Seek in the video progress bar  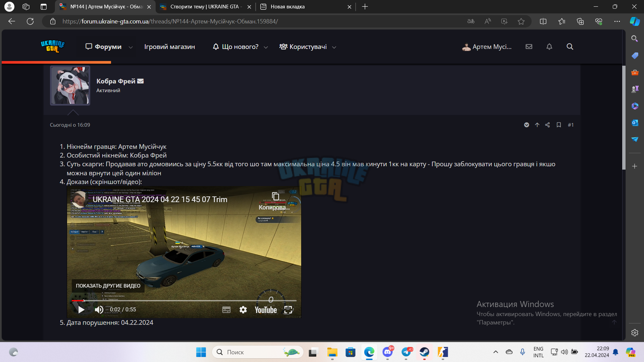[x=184, y=301]
